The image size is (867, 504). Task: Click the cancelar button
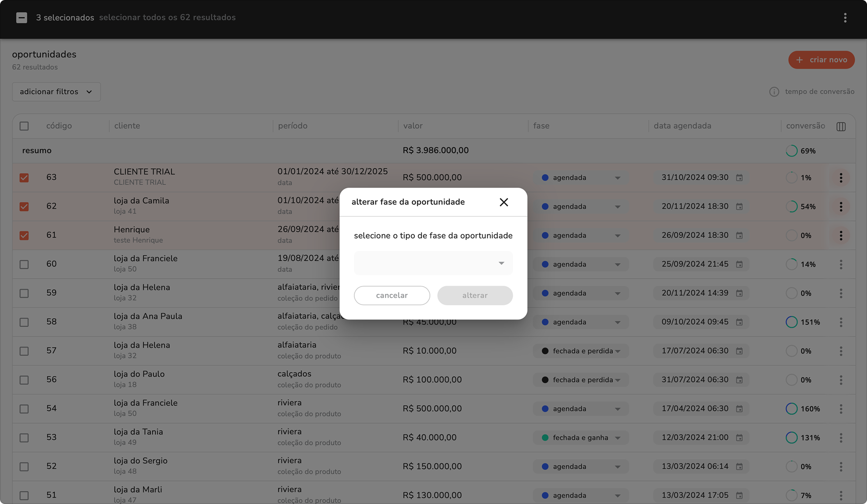[x=392, y=296]
